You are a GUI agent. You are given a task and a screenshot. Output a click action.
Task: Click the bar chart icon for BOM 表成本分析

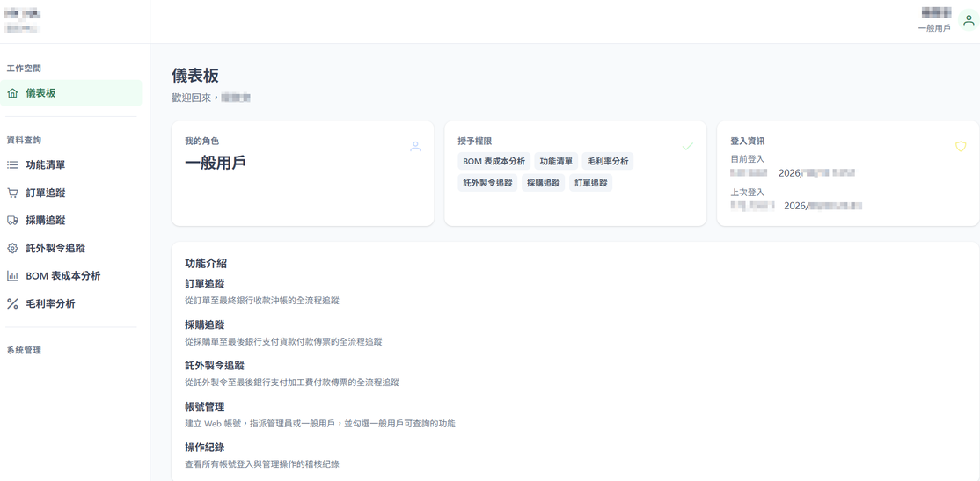point(12,276)
